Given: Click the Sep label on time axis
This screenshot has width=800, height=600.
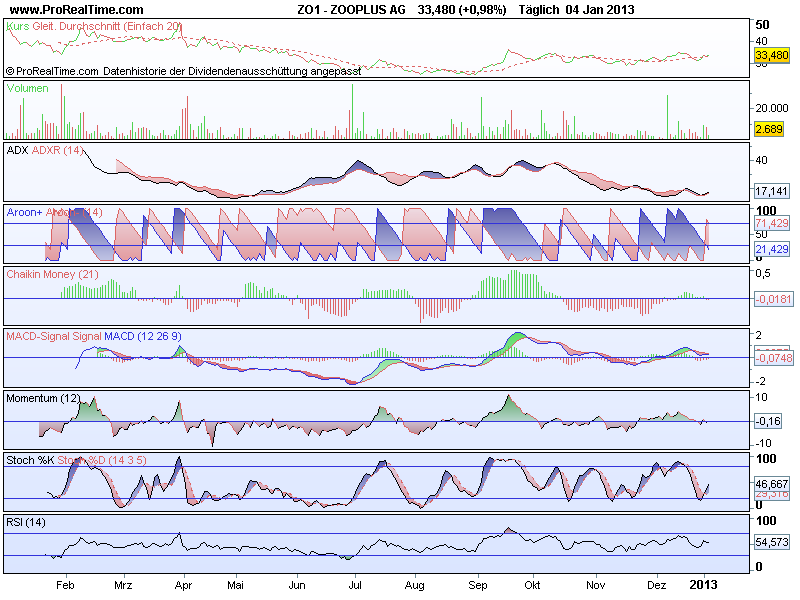Looking at the screenshot, I should click(478, 585).
